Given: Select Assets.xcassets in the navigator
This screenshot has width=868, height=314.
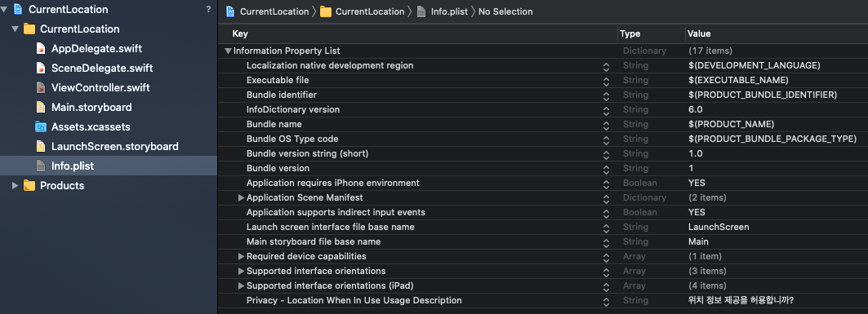Looking at the screenshot, I should tap(91, 127).
